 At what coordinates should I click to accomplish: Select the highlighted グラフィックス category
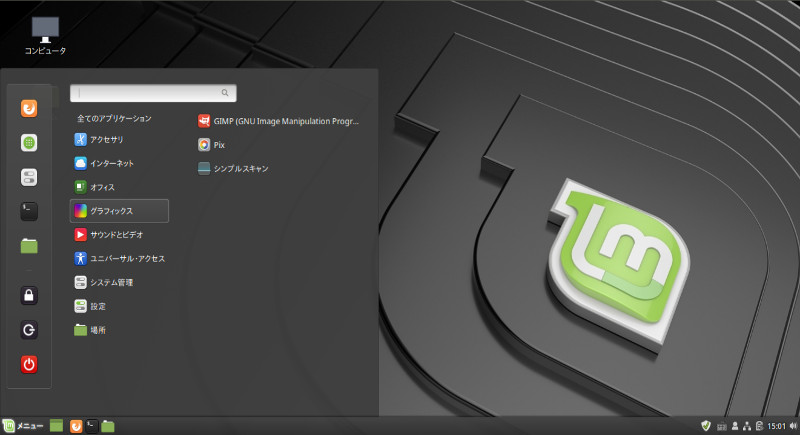pos(119,211)
